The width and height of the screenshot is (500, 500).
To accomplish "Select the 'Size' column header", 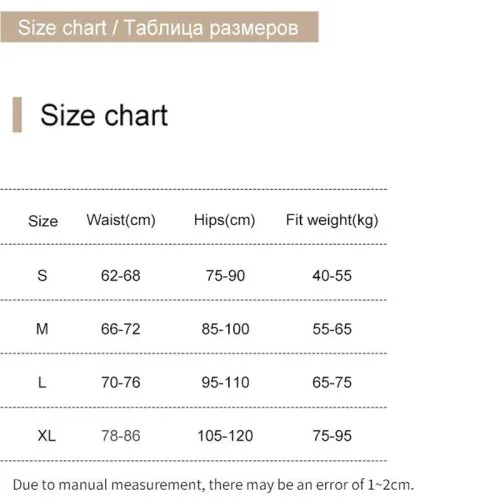I will point(43,221).
